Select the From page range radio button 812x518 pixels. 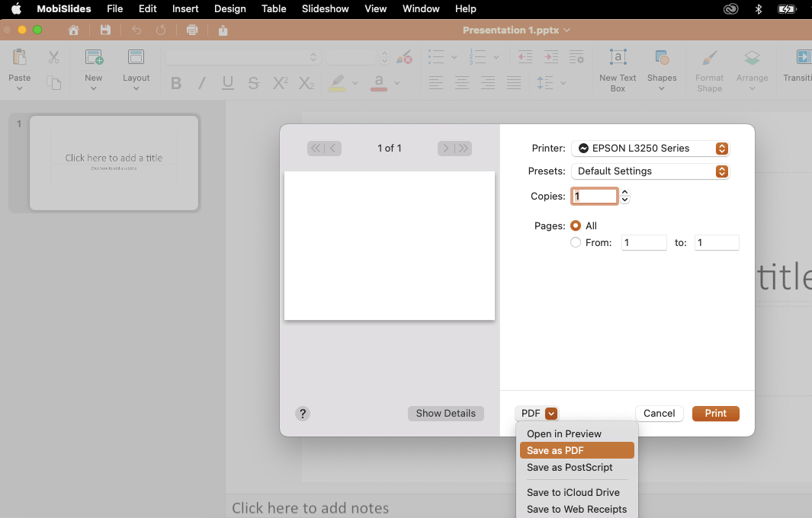click(x=576, y=242)
